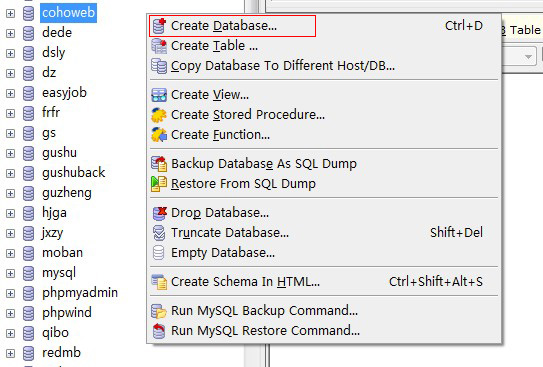Viewport: 543px width, 367px height.
Task: Expand the mysql database tree node
Action: pyautogui.click(x=10, y=274)
